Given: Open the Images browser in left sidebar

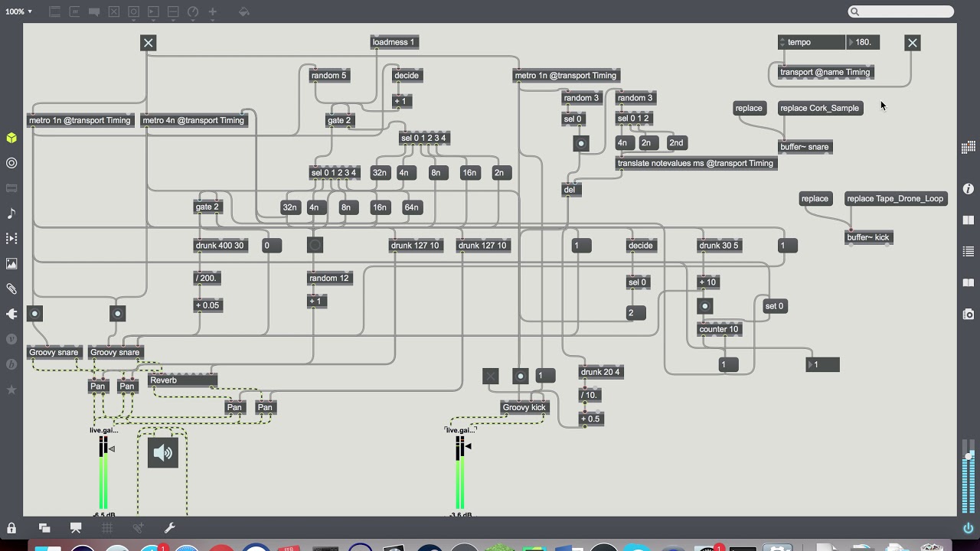Looking at the screenshot, I should pos(11,264).
